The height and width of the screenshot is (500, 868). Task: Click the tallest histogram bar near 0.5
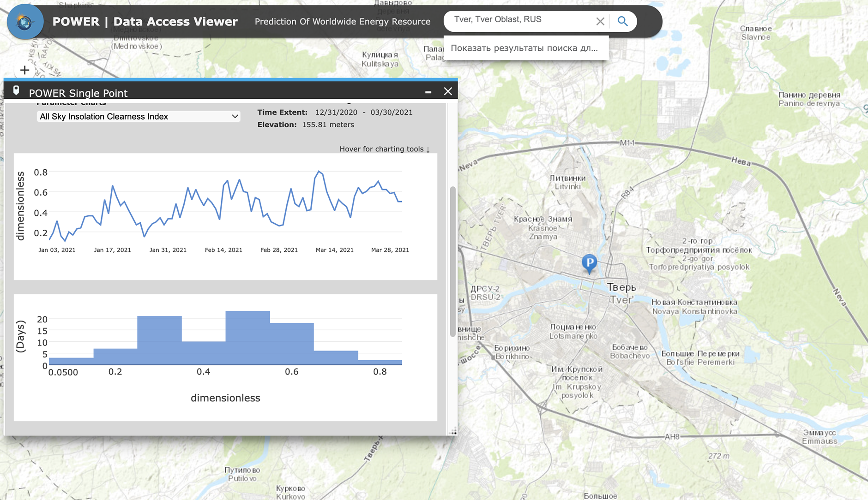pyautogui.click(x=247, y=338)
